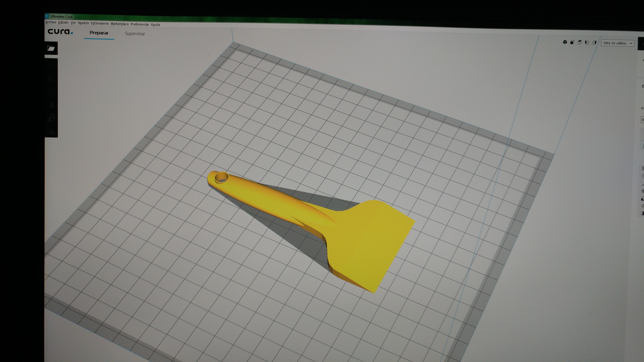Open the Edición menu

click(x=63, y=23)
